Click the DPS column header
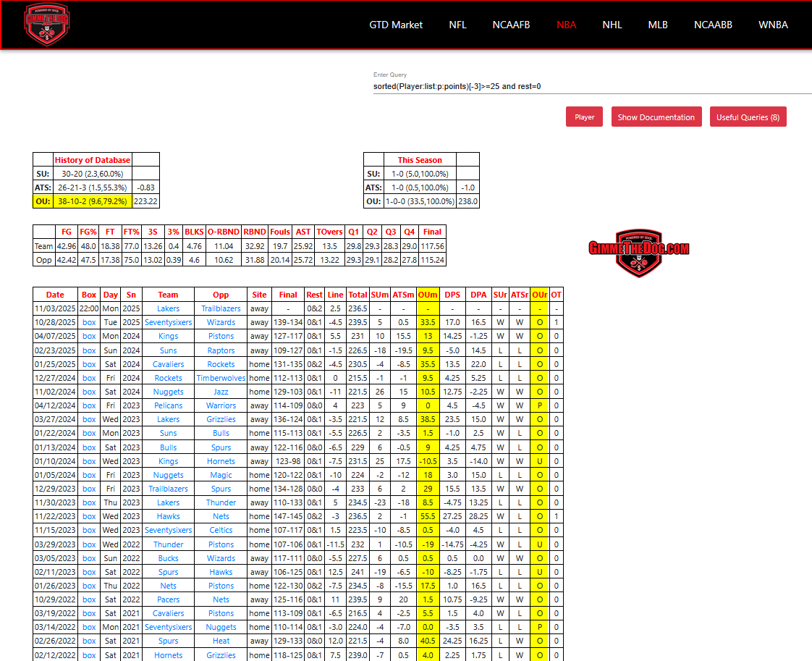This screenshot has height=661, width=812. click(452, 295)
